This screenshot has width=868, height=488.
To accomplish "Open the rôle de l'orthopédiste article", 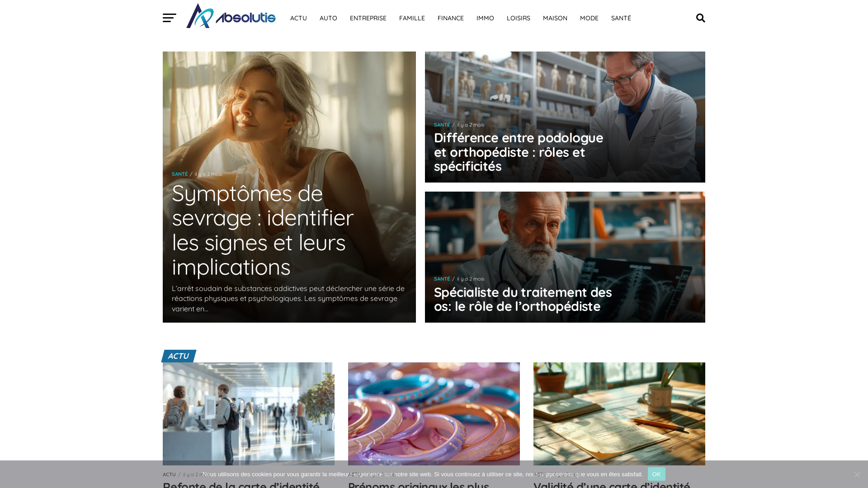I will pos(523,299).
